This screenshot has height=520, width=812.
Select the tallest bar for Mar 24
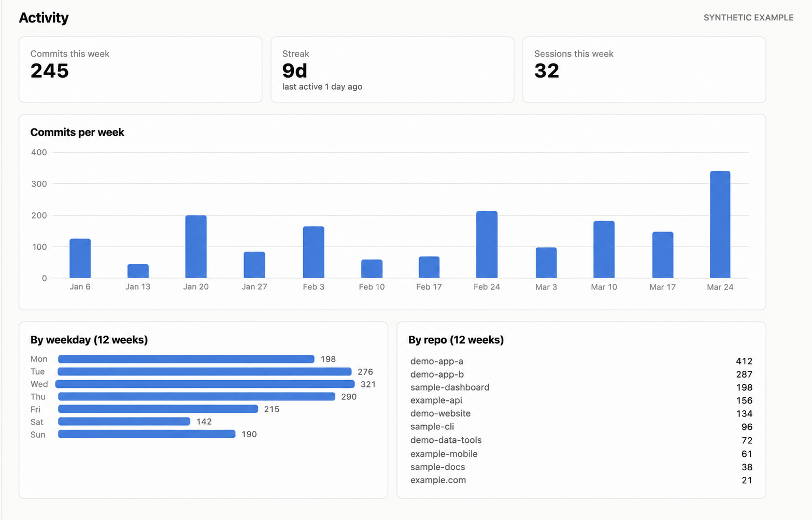coord(720,224)
